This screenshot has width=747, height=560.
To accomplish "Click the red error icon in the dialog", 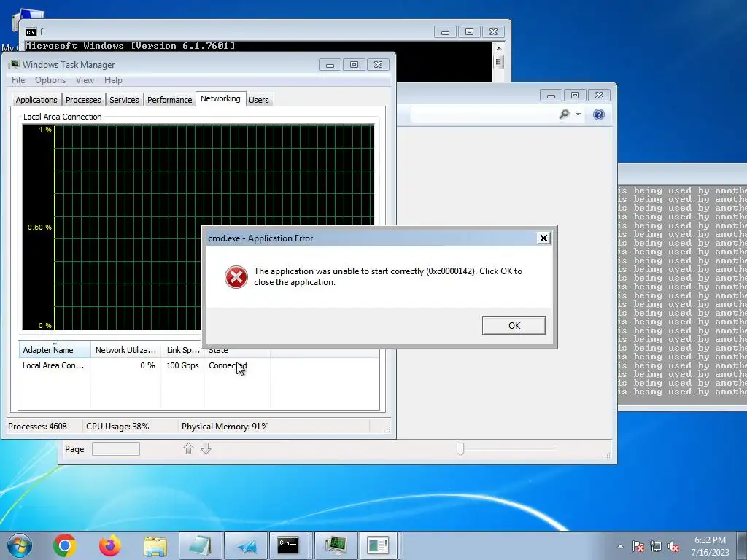I will point(236,277).
